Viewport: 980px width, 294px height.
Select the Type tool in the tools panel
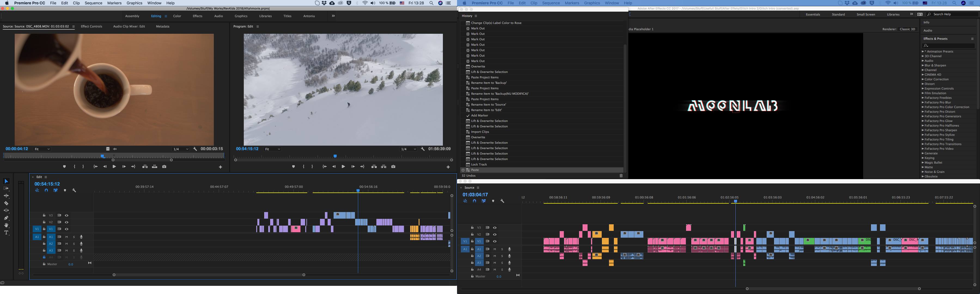click(x=6, y=233)
